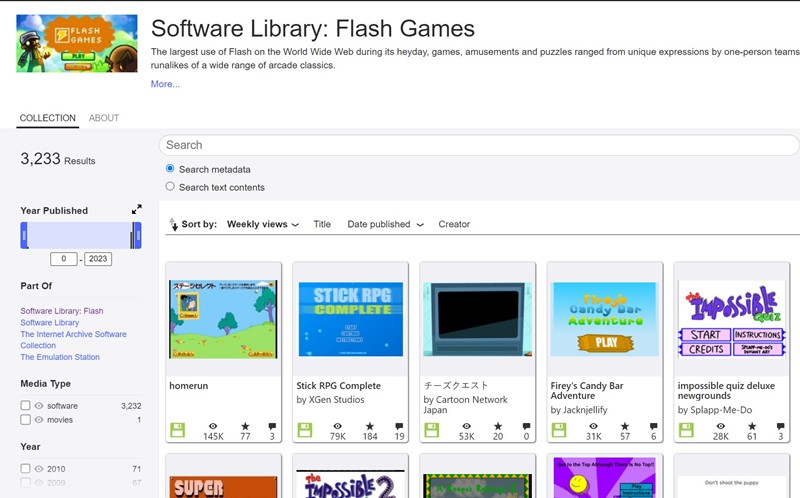Click the star icon on Stick RPG Complete card
The image size is (800, 498).
(370, 426)
